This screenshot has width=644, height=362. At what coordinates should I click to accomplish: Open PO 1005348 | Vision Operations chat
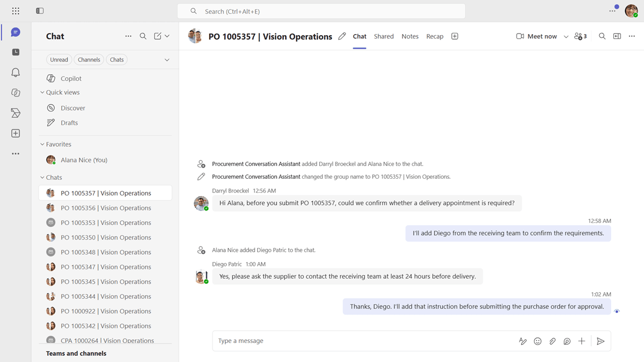click(x=105, y=252)
